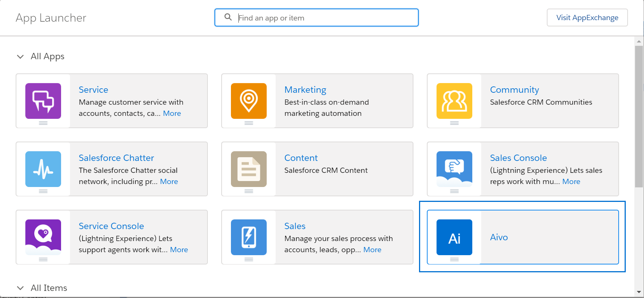Grab the drag handle under Service icon
This screenshot has width=644, height=298.
point(43,123)
